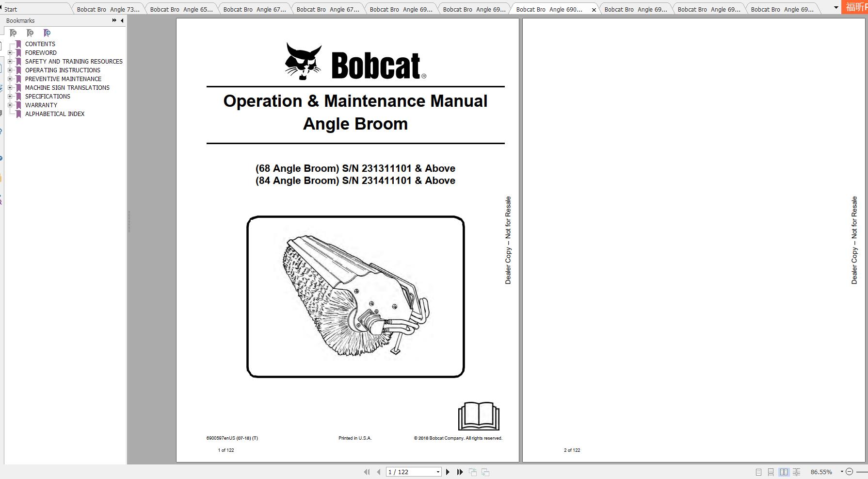Image resolution: width=868 pixels, height=479 pixels.
Task: Collapse the Bookmarks panel
Action: pos(122,20)
